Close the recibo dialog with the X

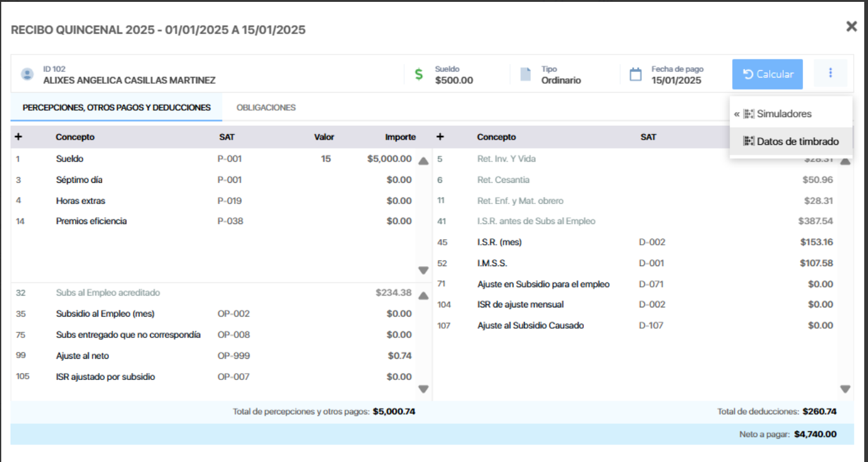pyautogui.click(x=851, y=26)
